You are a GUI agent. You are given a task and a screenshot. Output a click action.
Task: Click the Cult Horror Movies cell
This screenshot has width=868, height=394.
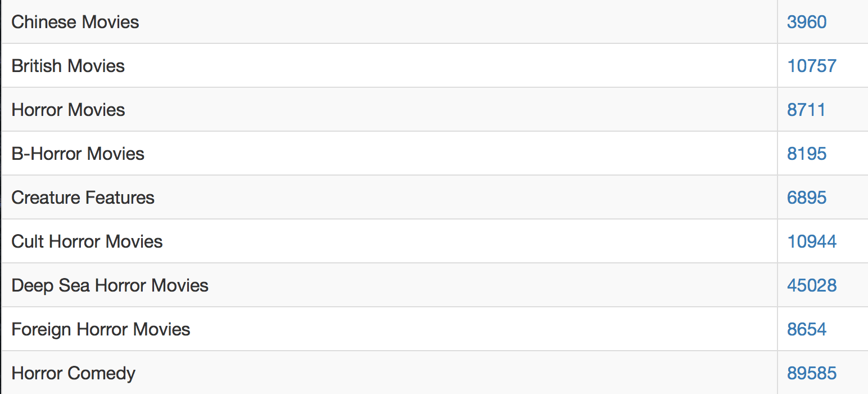click(87, 241)
